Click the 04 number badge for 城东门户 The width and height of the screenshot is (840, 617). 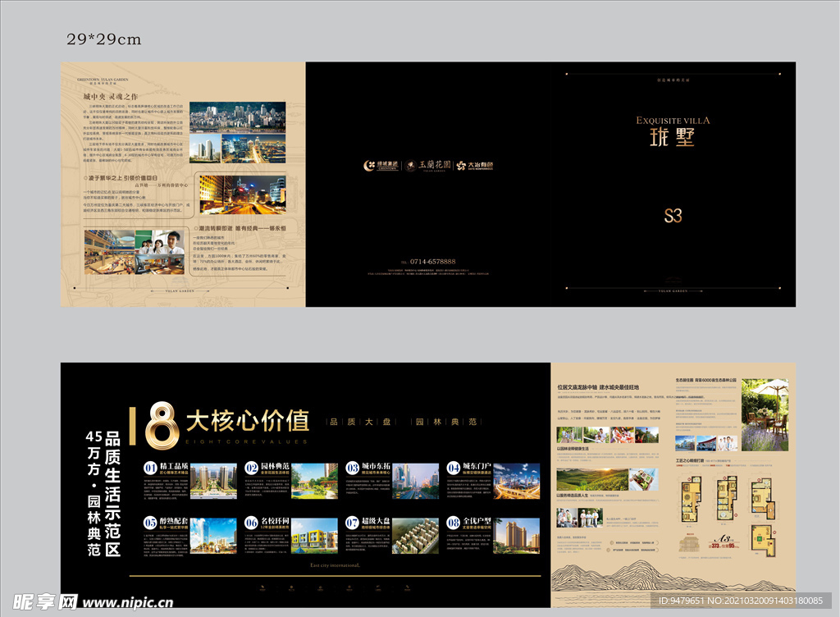tap(454, 468)
